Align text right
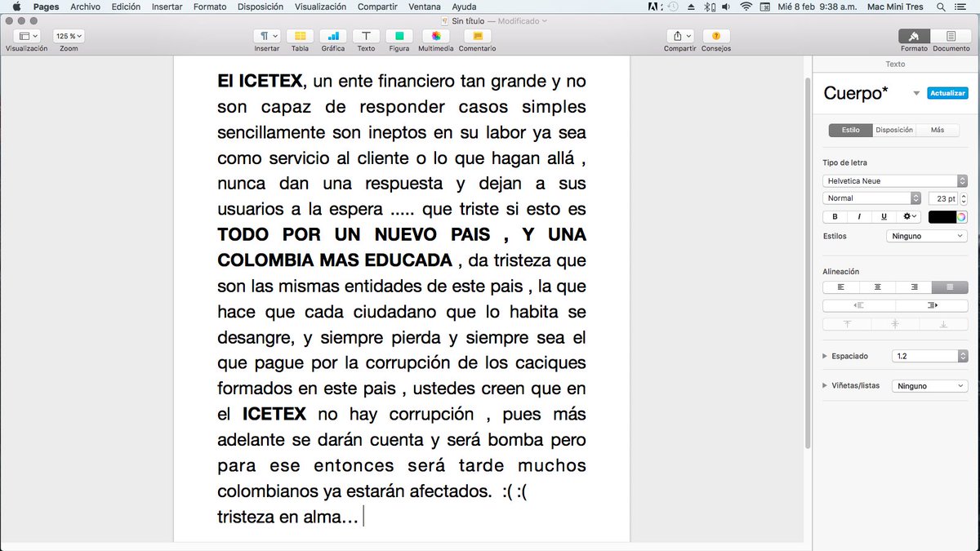980x551 pixels. coord(914,287)
